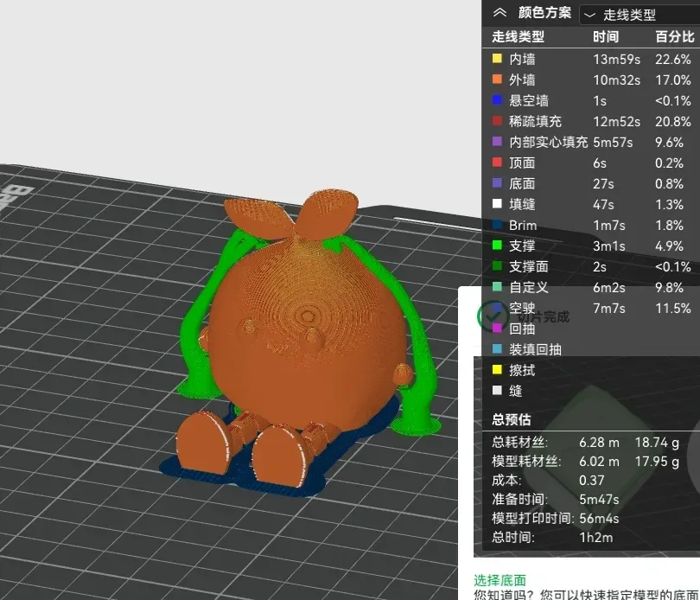Select the 模型耗材丝 weight 17.95 g
This screenshot has height=600, width=700.
[x=657, y=462]
